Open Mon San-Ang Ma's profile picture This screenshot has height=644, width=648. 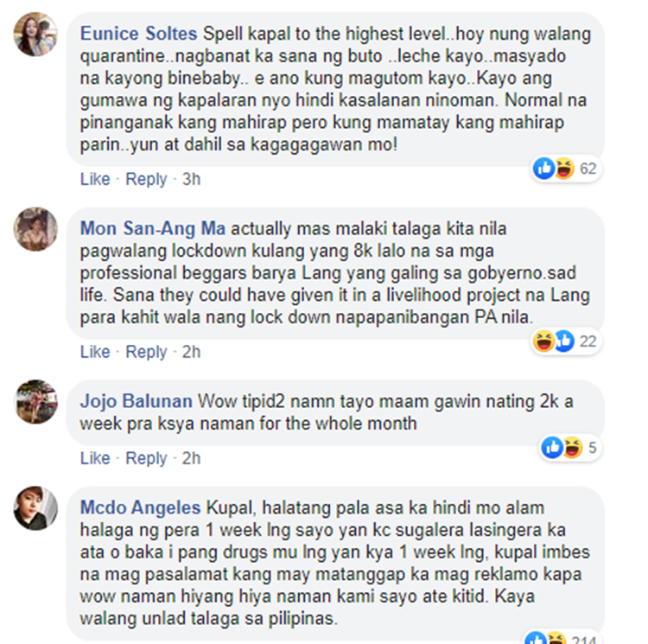pos(35,229)
